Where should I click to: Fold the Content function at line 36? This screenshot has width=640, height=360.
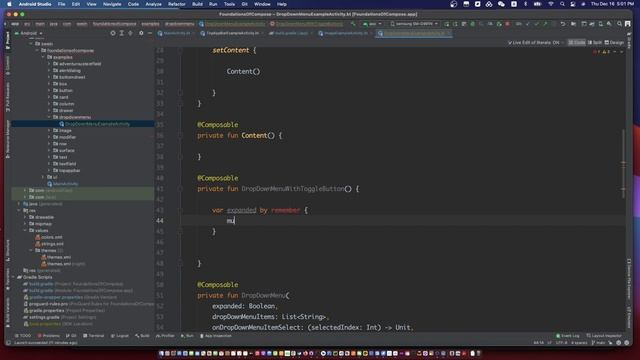pos(180,136)
